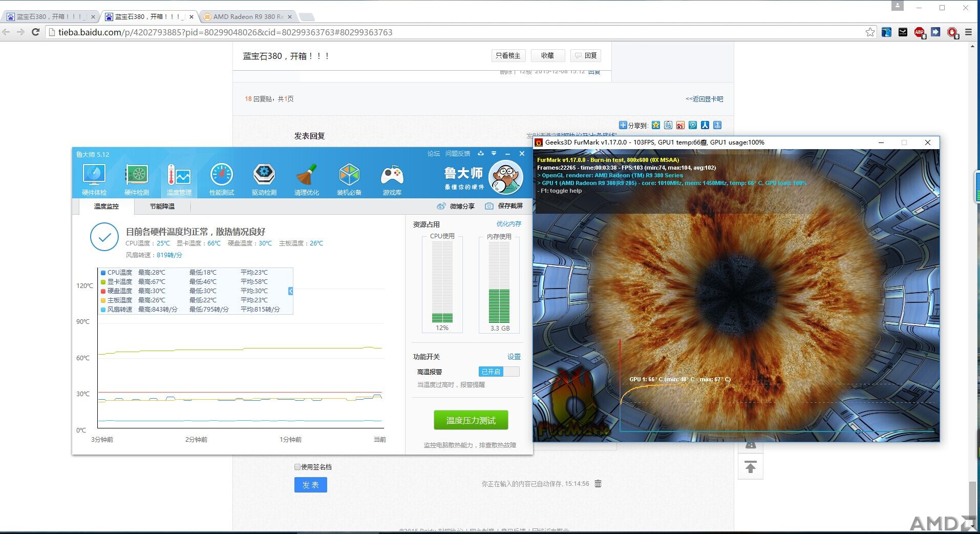Screen dimensions: 980x534
Task: Open 装机必备 software cube icon
Action: (x=349, y=180)
